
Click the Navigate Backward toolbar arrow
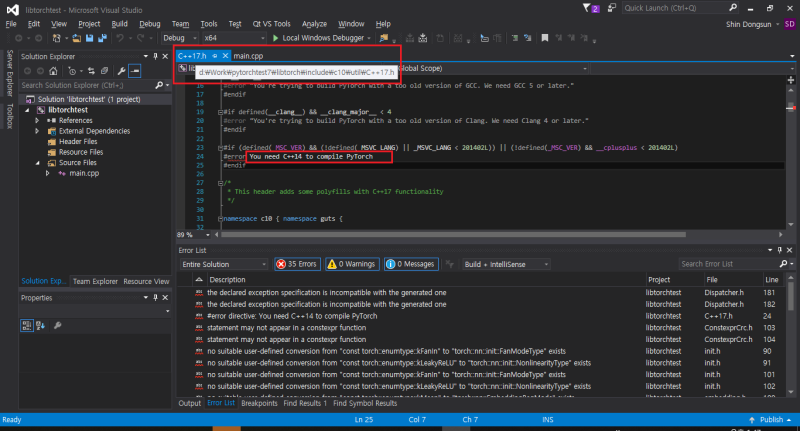pyautogui.click(x=18, y=38)
